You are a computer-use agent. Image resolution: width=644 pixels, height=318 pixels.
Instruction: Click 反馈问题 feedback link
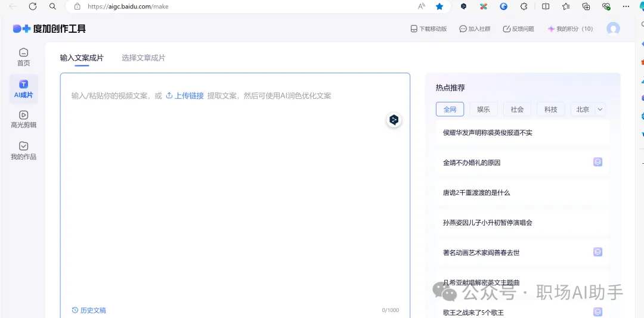pos(518,29)
